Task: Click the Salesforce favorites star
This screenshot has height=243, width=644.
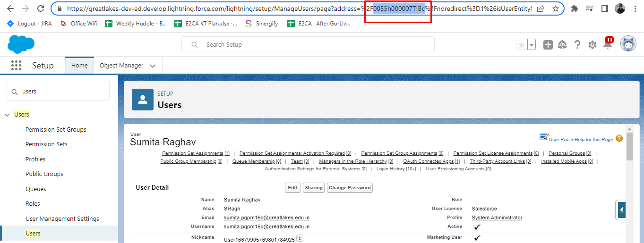Action: pos(521,44)
